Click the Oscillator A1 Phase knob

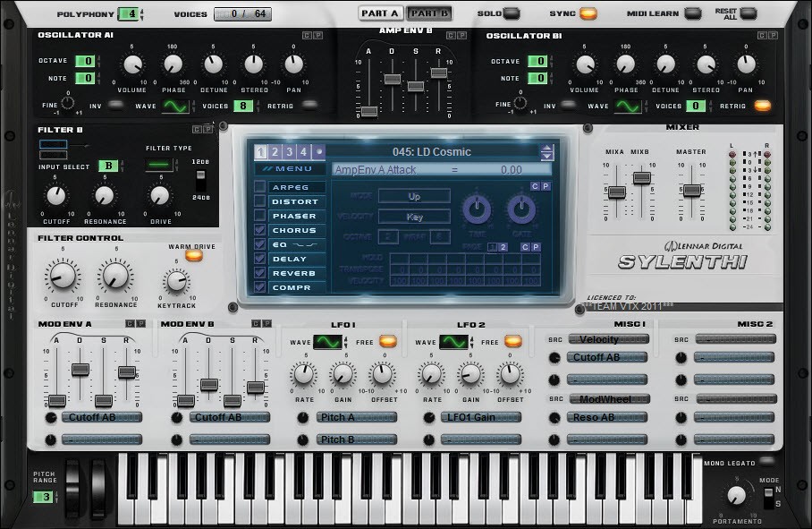pos(173,64)
